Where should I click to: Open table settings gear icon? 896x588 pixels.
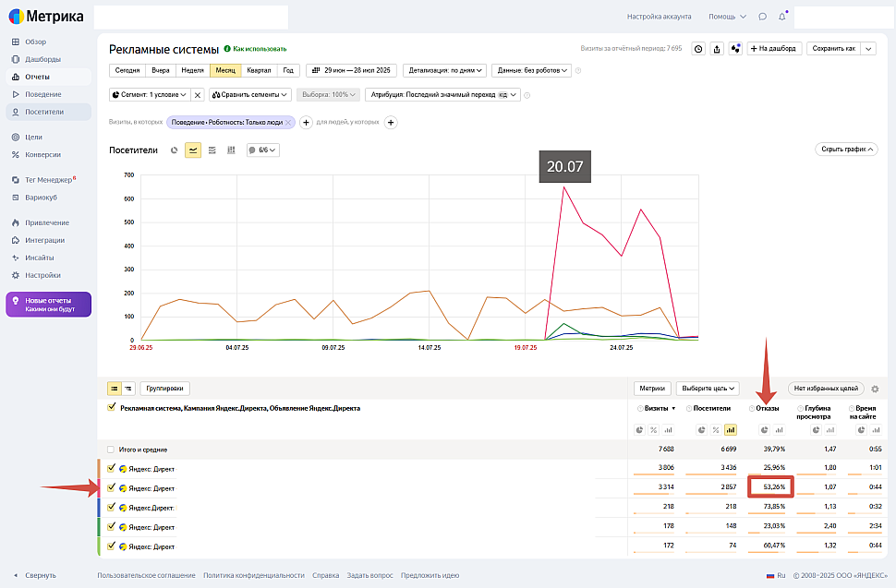click(875, 389)
